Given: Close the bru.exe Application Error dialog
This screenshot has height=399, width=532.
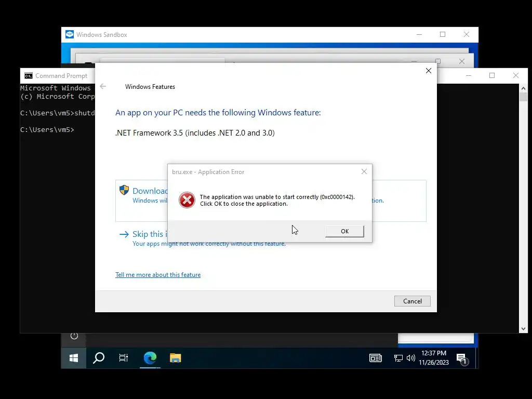Looking at the screenshot, I should point(364,171).
